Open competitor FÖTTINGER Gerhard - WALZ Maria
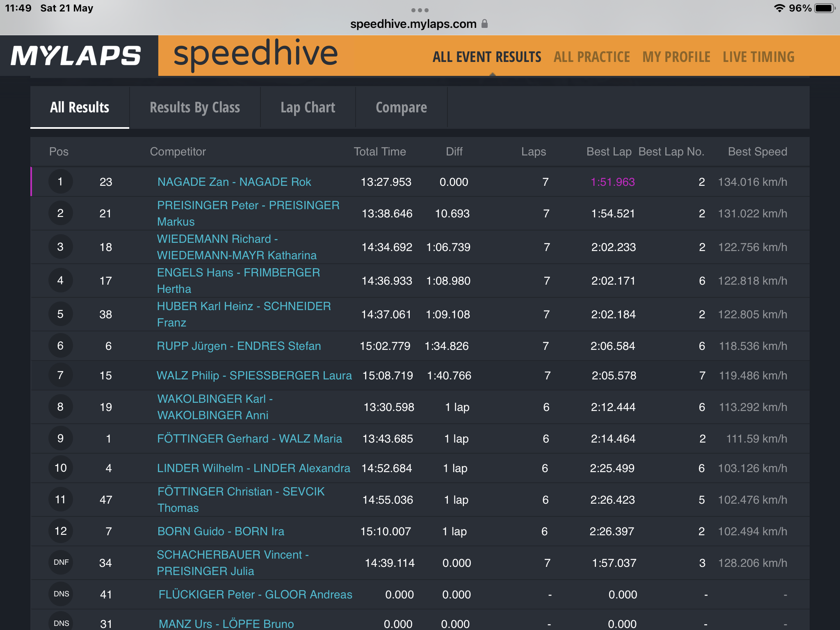The image size is (840, 630). 249,438
